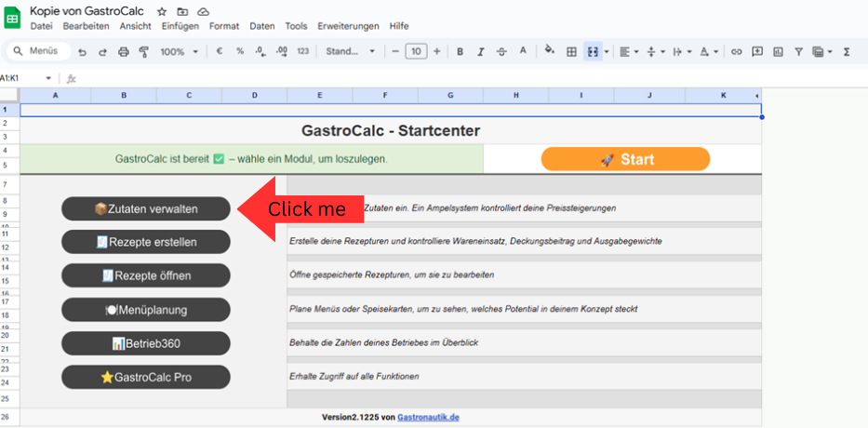Expand the merge cells options arrow

[607, 51]
